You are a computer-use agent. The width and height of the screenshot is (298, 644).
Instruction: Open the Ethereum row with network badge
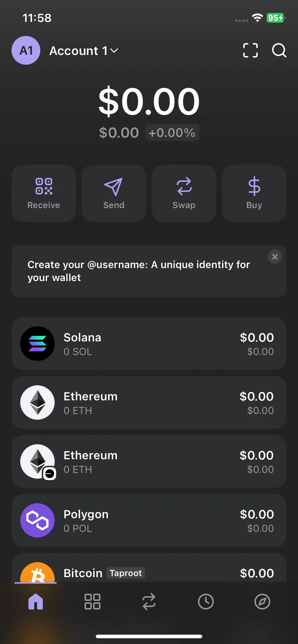[149, 461]
